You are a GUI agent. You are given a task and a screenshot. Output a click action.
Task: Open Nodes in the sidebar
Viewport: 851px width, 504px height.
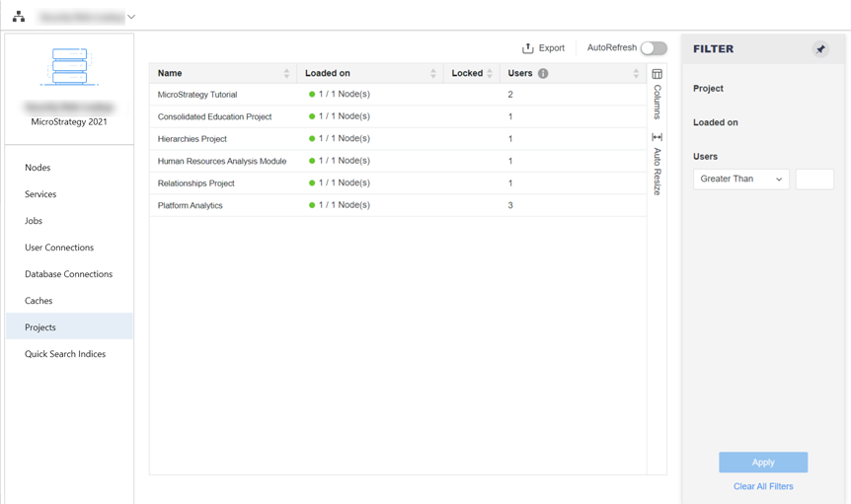point(38,168)
